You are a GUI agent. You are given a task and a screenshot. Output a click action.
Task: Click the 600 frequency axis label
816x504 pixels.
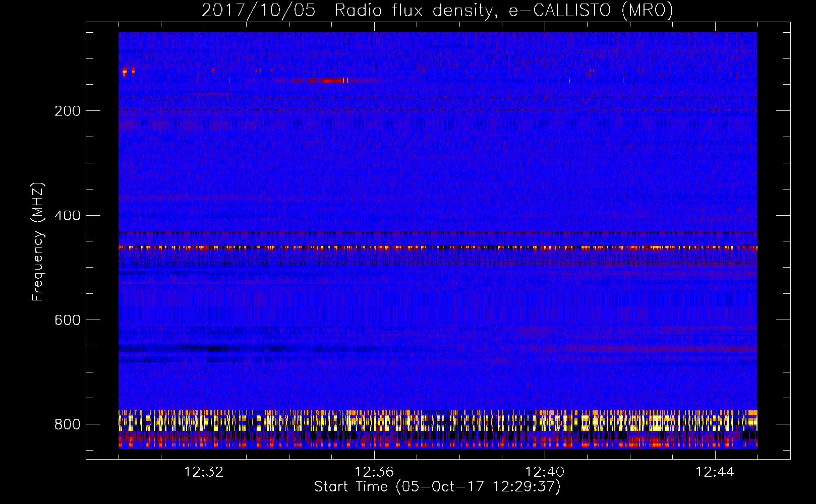click(68, 320)
